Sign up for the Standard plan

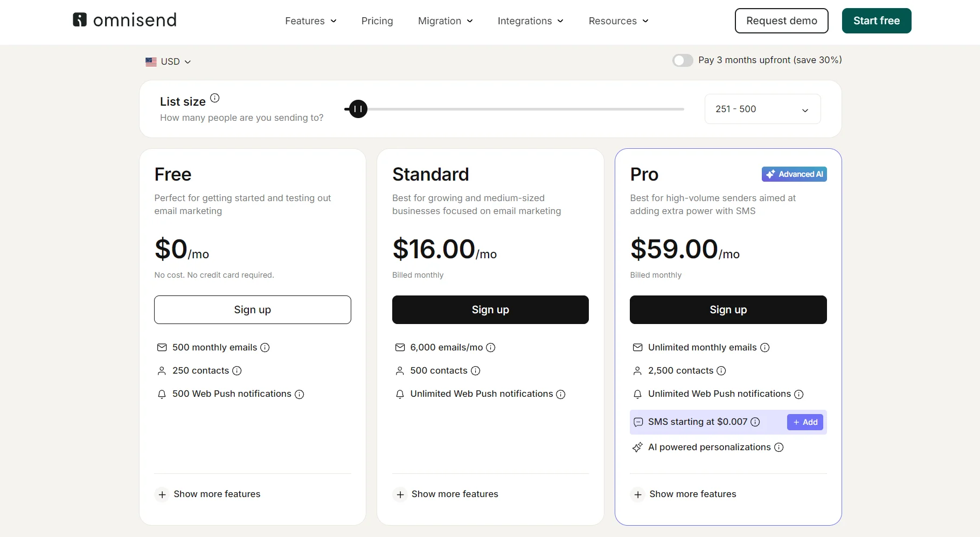(490, 309)
